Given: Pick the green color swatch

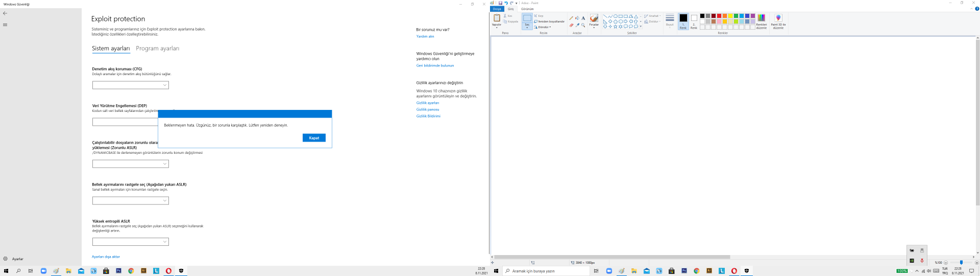Looking at the screenshot, I should (736, 16).
